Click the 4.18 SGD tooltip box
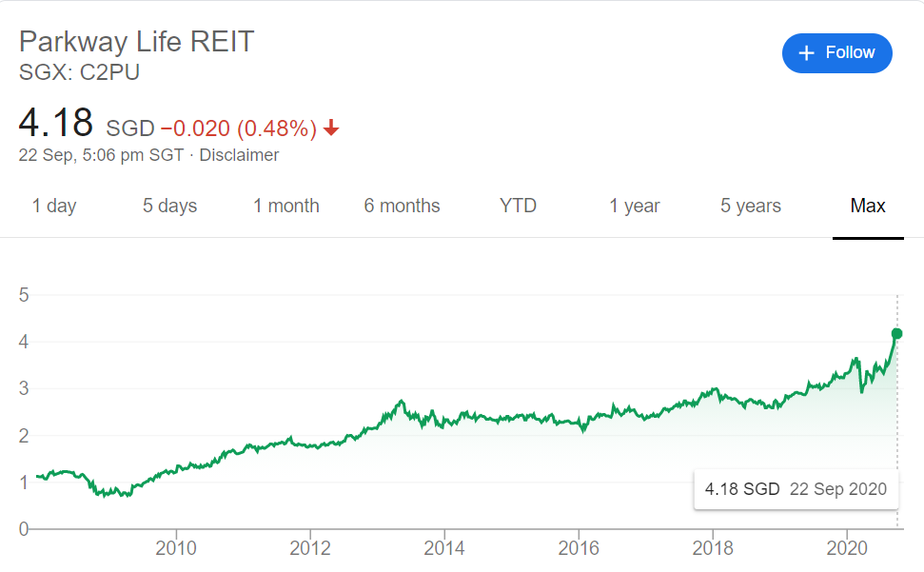Image resolution: width=924 pixels, height=572 pixels. [796, 489]
